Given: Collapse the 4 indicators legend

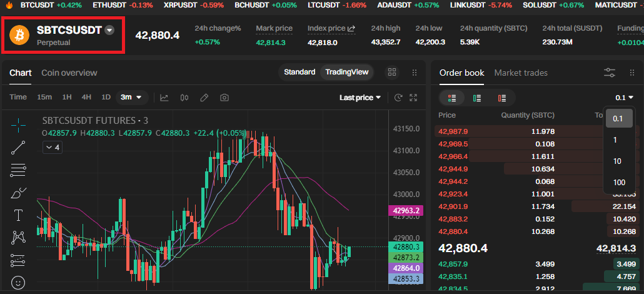Looking at the screenshot, I should coord(52,147).
